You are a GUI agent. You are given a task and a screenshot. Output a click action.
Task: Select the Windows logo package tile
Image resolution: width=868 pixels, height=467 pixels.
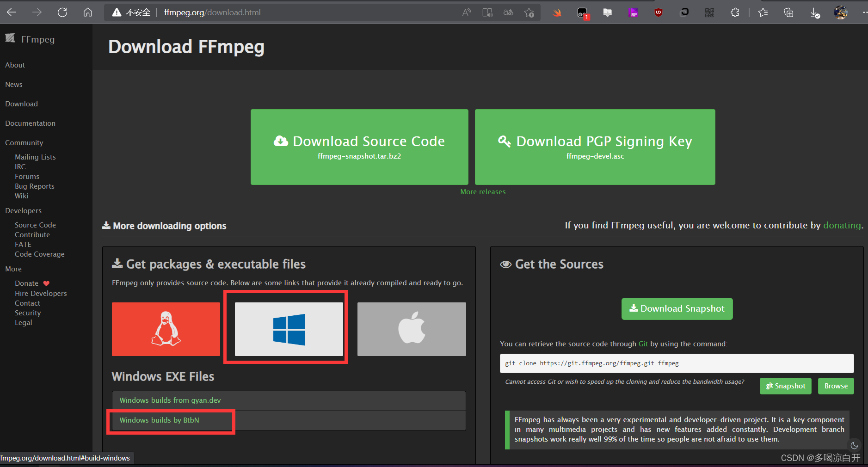pos(289,329)
